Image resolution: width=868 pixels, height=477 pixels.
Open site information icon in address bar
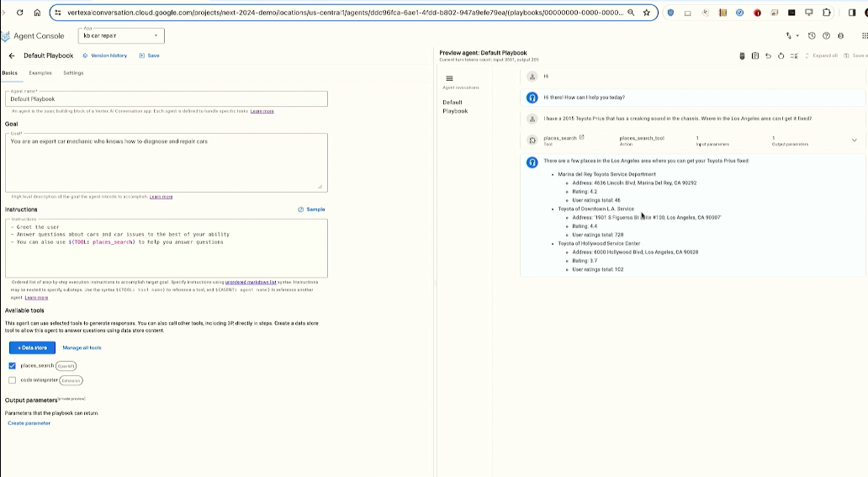[58, 13]
